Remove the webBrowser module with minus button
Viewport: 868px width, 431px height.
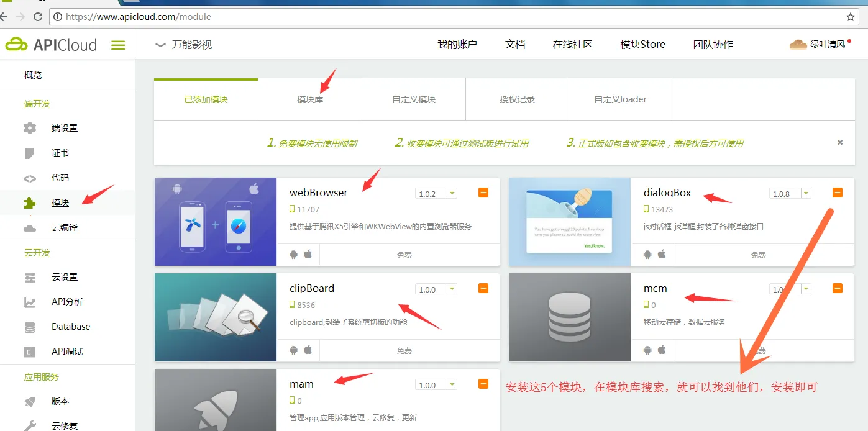pos(483,193)
